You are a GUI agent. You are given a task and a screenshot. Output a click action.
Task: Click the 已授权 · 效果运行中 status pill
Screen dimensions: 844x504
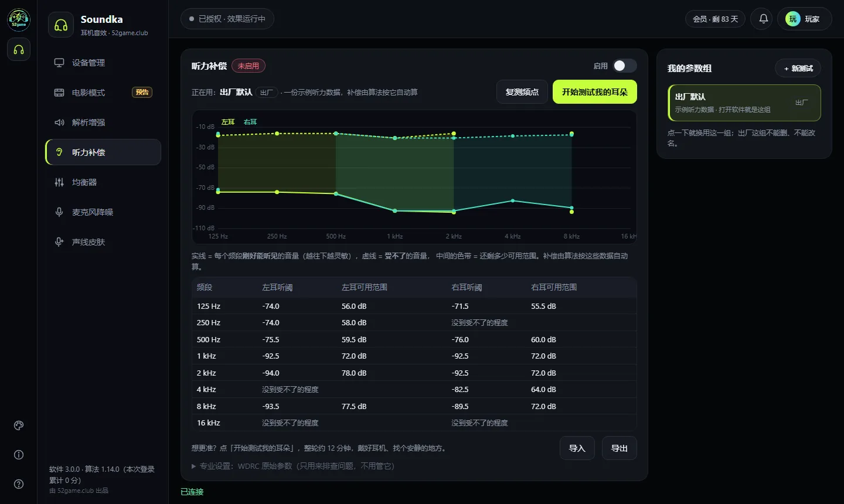click(227, 19)
